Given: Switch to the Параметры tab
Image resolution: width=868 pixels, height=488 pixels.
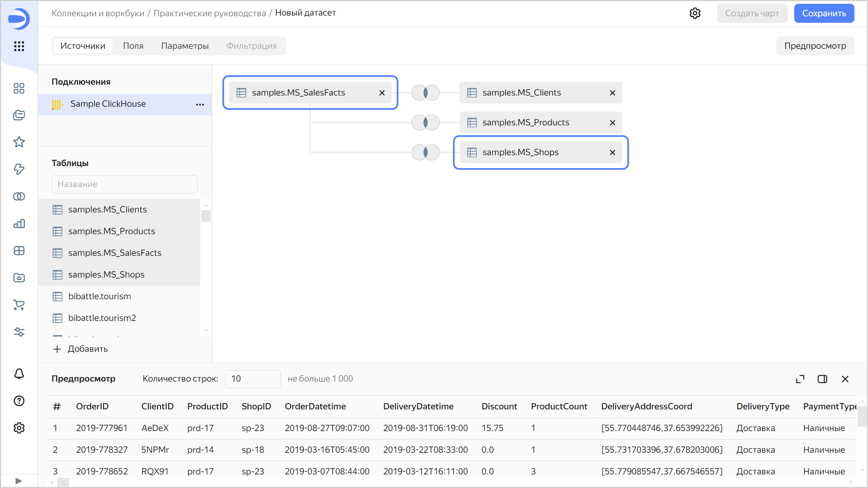Looking at the screenshot, I should tap(185, 46).
